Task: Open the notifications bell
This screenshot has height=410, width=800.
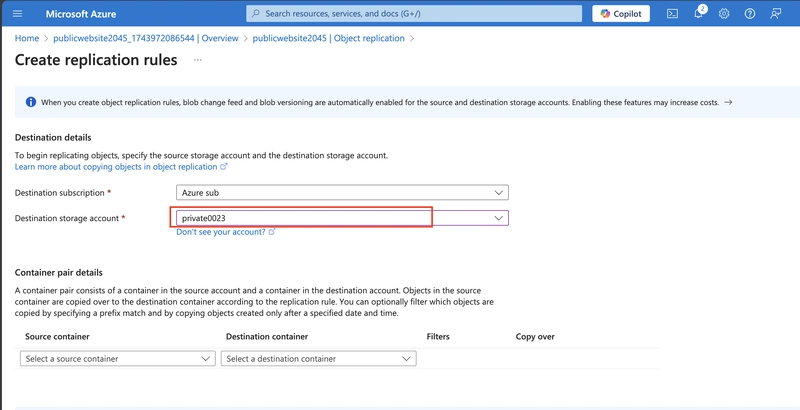Action: point(698,13)
